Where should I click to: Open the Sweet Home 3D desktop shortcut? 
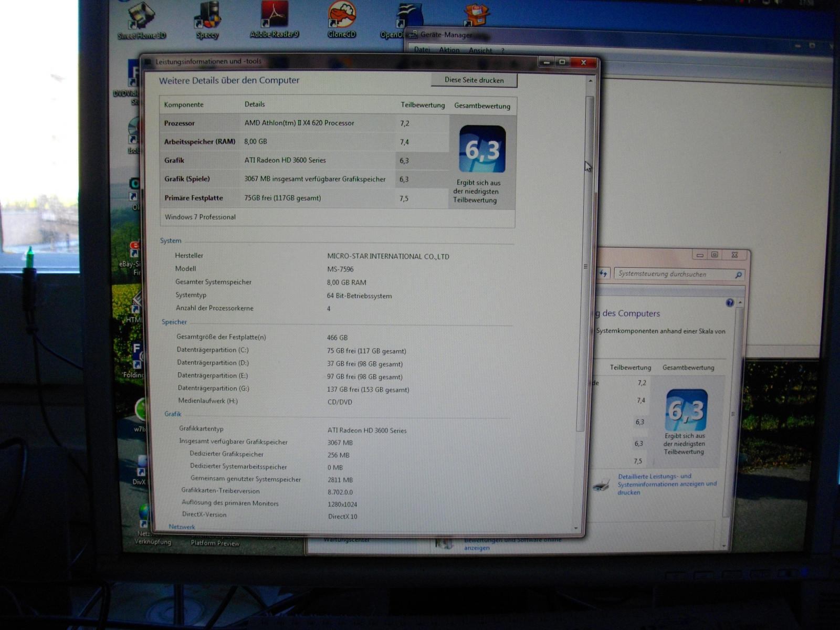pos(141,20)
